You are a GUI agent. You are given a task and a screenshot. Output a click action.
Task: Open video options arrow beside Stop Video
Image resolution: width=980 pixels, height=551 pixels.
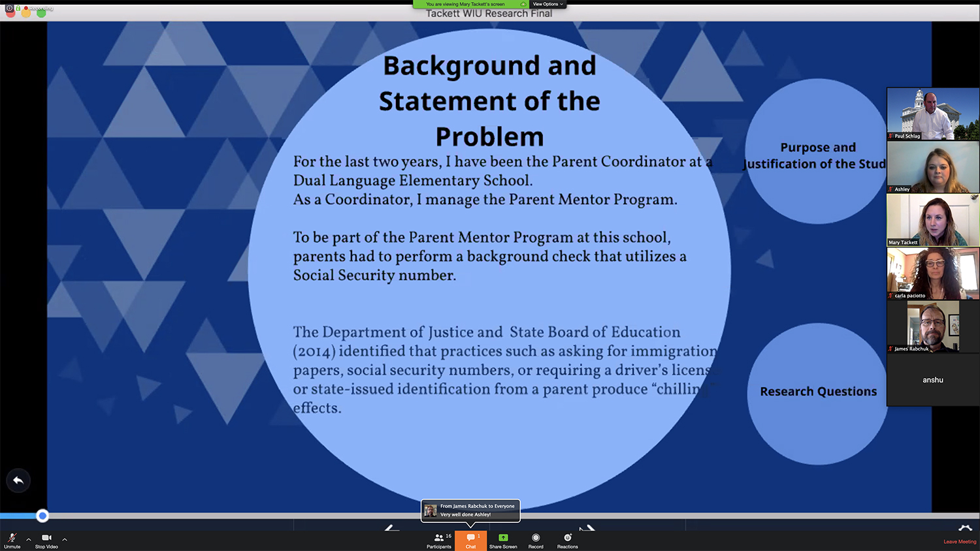pos(65,539)
